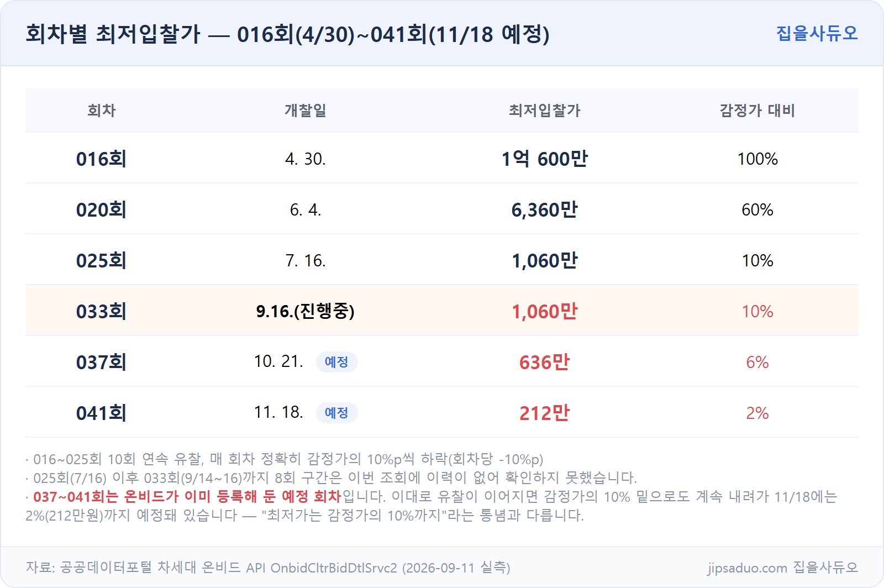Click the 예정 badge in 037회 row
This screenshot has width=884, height=588.
(x=336, y=362)
